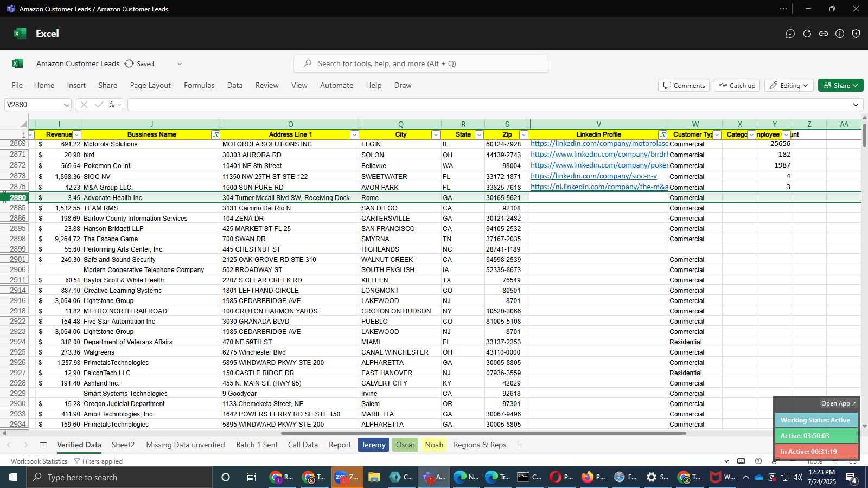This screenshot has height=488, width=868.
Task: Click the shield security icon
Action: (x=856, y=34)
